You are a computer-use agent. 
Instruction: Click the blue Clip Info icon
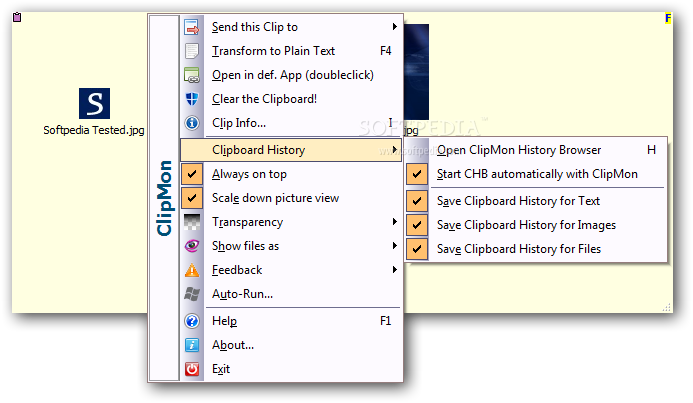point(192,123)
